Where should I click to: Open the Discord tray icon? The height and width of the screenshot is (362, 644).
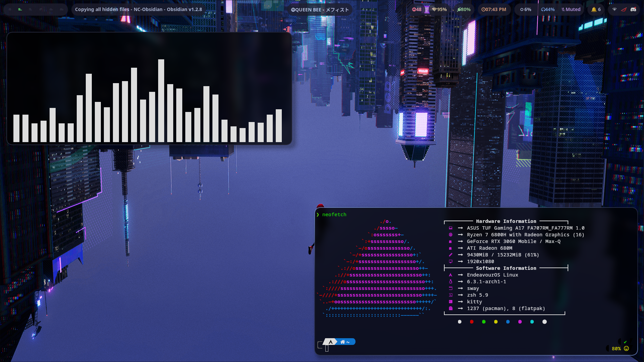pos(633,9)
